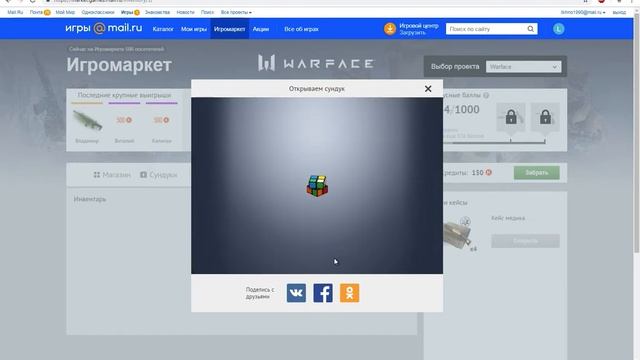The height and width of the screenshot is (360, 640).
Task: Close the chest opening dialog
Action: click(x=428, y=89)
